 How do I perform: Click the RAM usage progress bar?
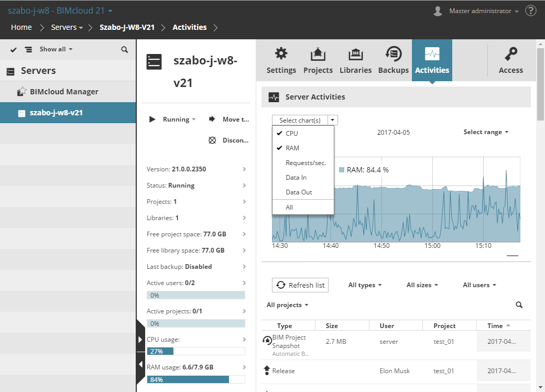[x=195, y=379]
